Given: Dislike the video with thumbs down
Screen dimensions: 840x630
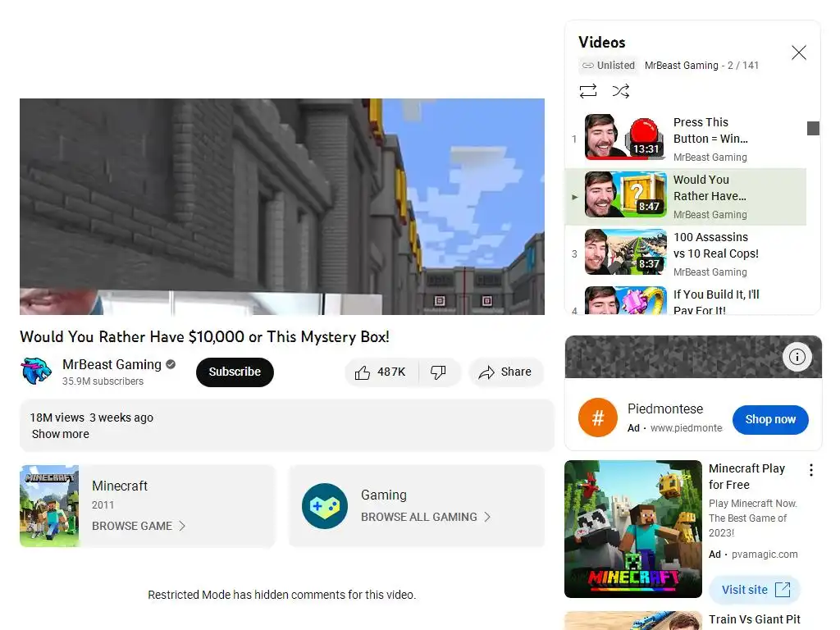Looking at the screenshot, I should (x=438, y=372).
